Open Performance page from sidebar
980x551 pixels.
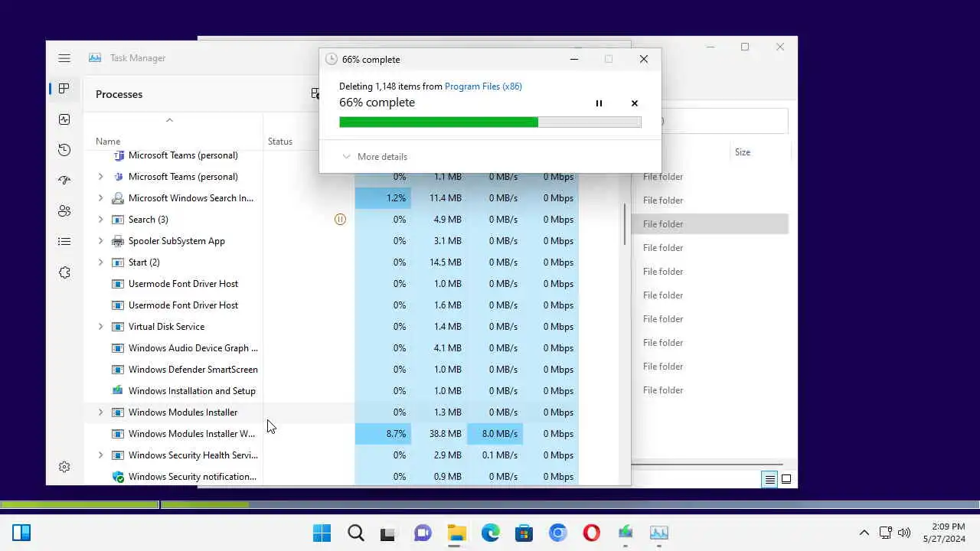click(x=64, y=119)
